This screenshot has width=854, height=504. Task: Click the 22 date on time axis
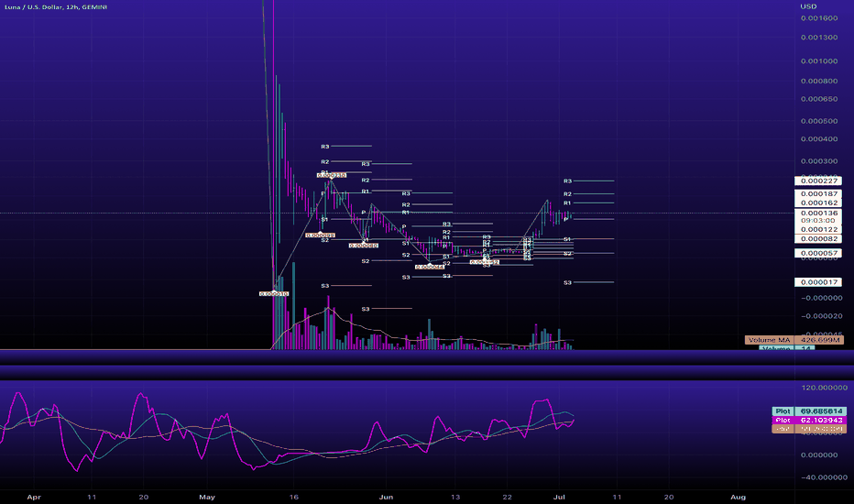pyautogui.click(x=507, y=497)
